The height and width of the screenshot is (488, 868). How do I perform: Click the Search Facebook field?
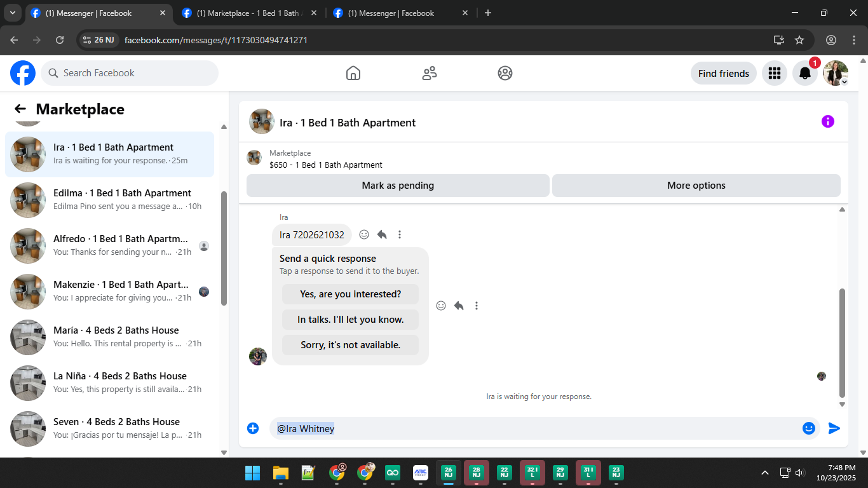click(x=130, y=73)
